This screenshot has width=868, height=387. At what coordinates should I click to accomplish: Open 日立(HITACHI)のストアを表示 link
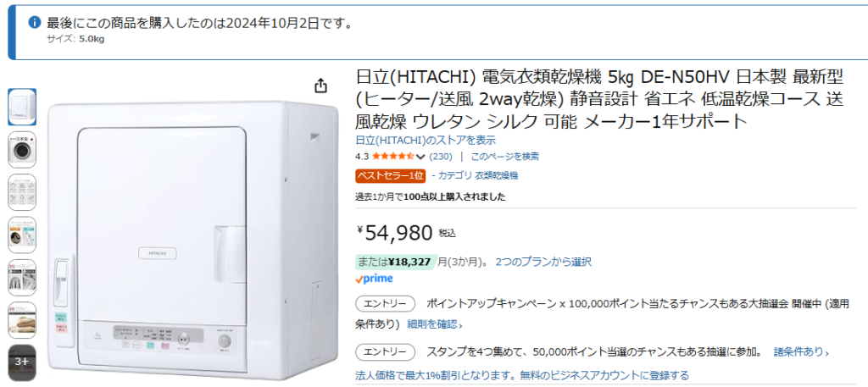point(426,141)
